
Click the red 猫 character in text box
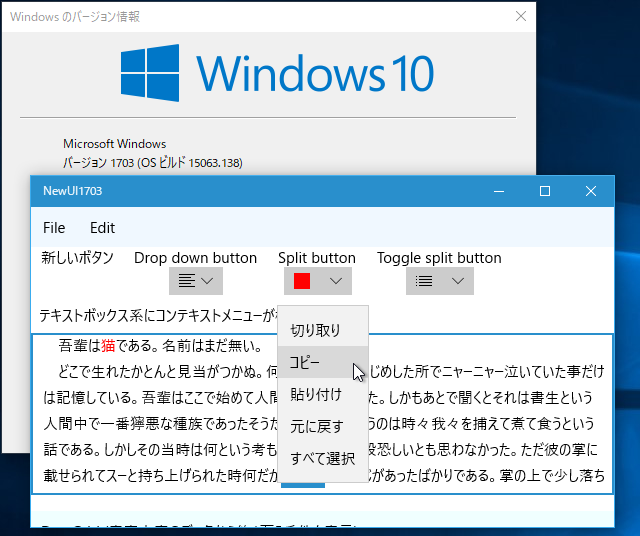pyautogui.click(x=108, y=346)
